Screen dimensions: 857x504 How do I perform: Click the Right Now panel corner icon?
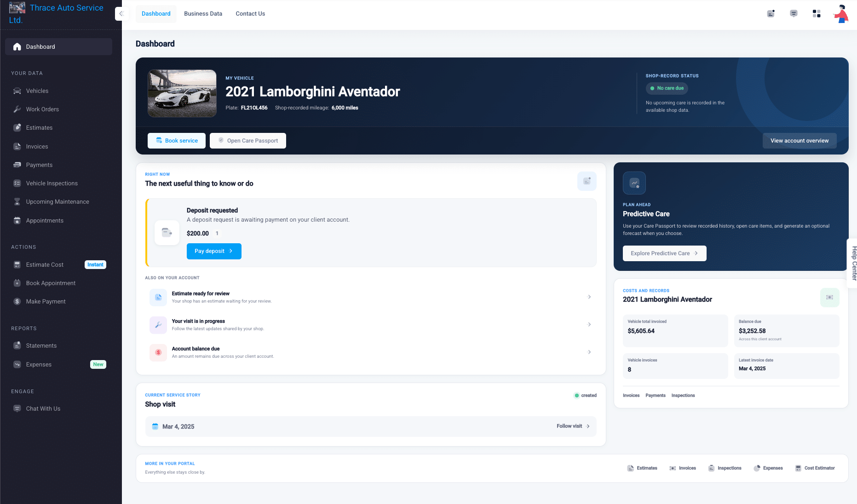(x=587, y=181)
